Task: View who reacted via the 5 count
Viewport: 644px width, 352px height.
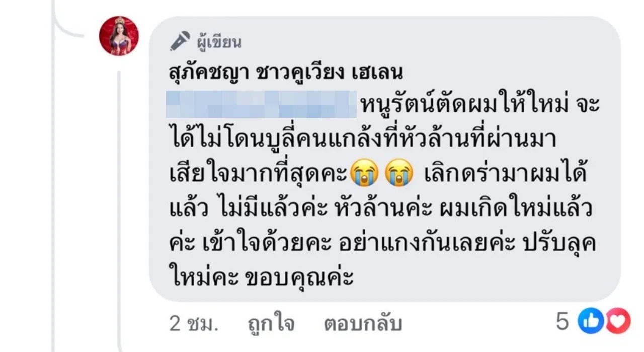Action: pos(562,322)
